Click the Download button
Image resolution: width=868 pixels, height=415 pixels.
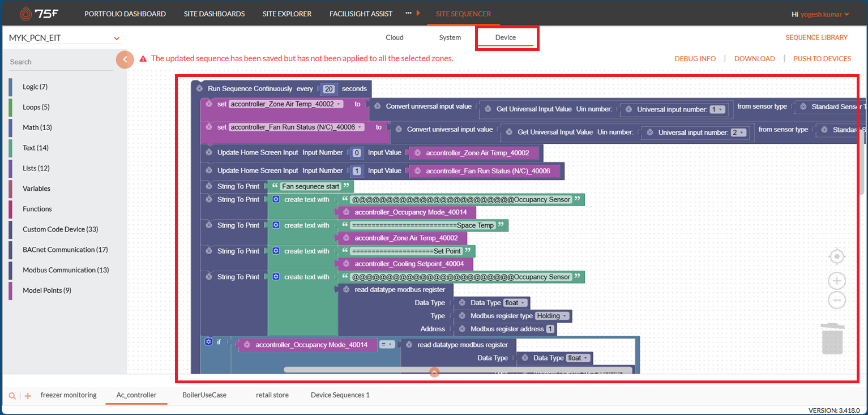755,59
